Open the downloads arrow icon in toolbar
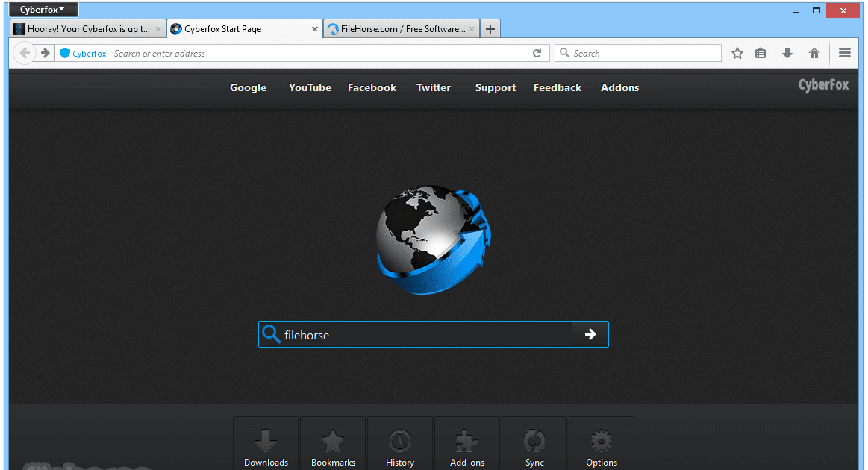 pos(787,53)
